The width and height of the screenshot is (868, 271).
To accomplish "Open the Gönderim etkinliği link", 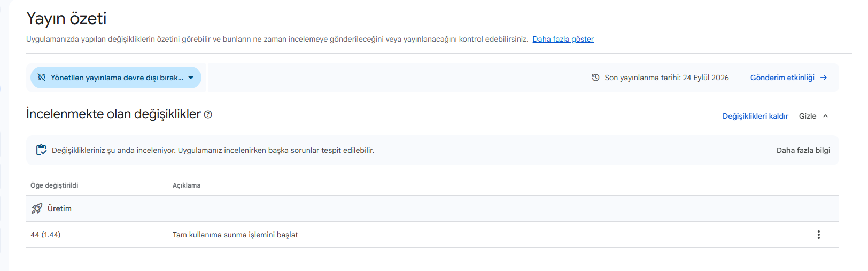I will pyautogui.click(x=782, y=78).
